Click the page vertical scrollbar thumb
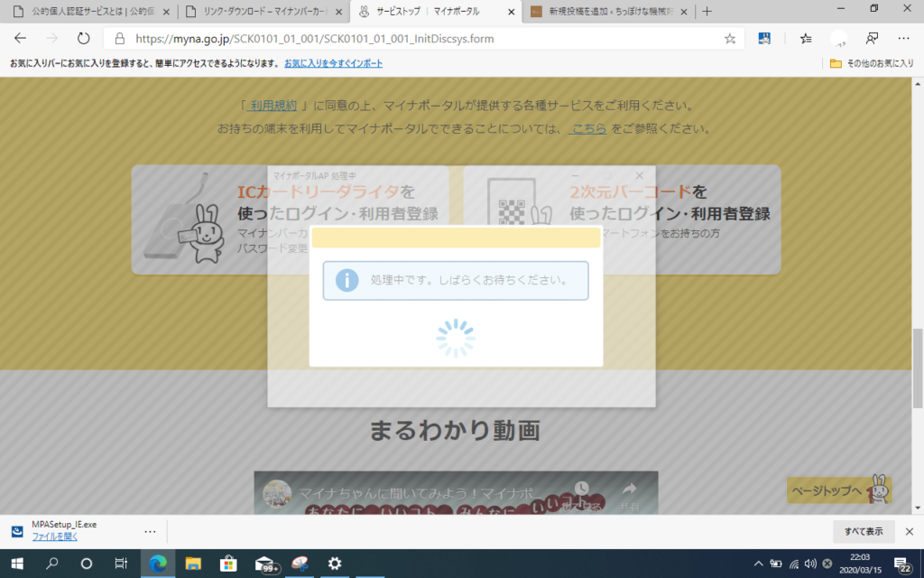 coord(918,368)
